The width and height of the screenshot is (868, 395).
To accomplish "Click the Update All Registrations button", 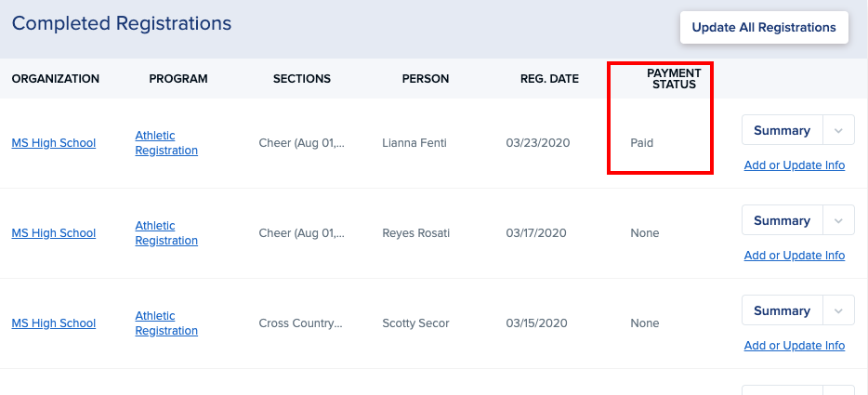I will pos(764,27).
